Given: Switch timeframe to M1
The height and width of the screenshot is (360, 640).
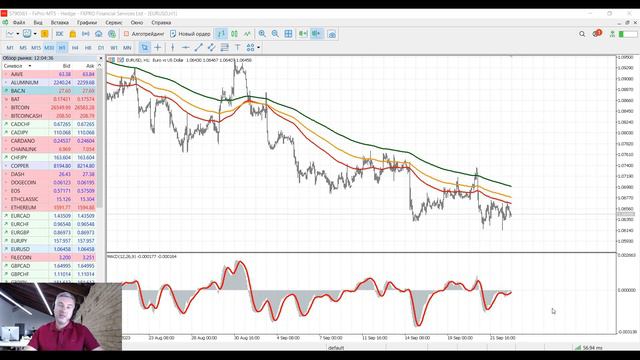Looking at the screenshot, I should click(10, 48).
